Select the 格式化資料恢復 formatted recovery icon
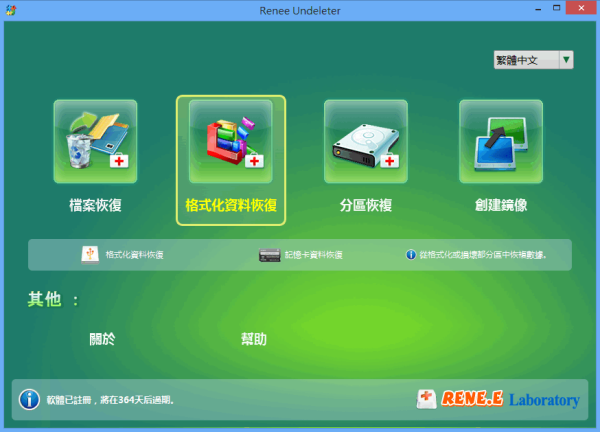600x432 pixels. (x=231, y=141)
